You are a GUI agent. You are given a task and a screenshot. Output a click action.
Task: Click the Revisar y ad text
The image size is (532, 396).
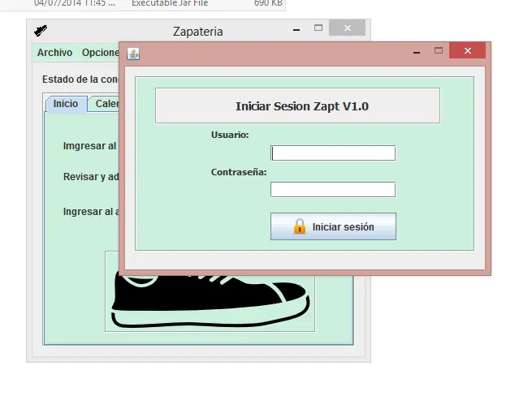pyautogui.click(x=91, y=177)
